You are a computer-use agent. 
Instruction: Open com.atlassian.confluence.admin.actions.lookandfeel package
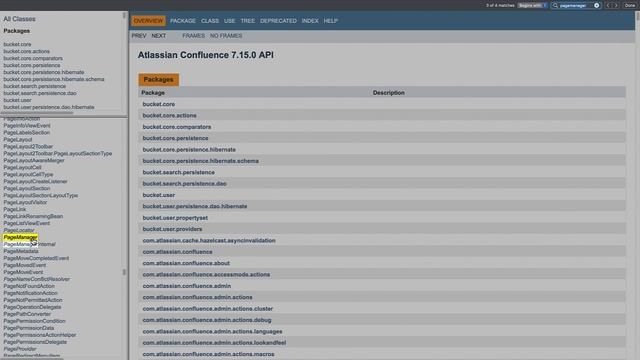pos(214,343)
